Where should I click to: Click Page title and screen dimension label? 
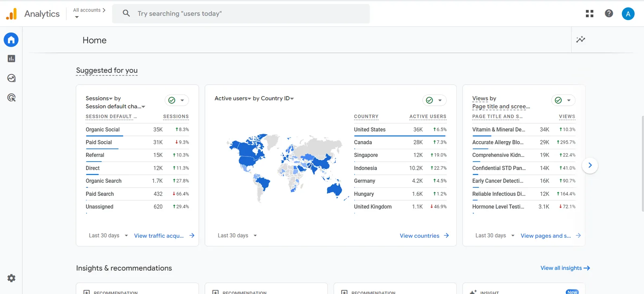(501, 107)
